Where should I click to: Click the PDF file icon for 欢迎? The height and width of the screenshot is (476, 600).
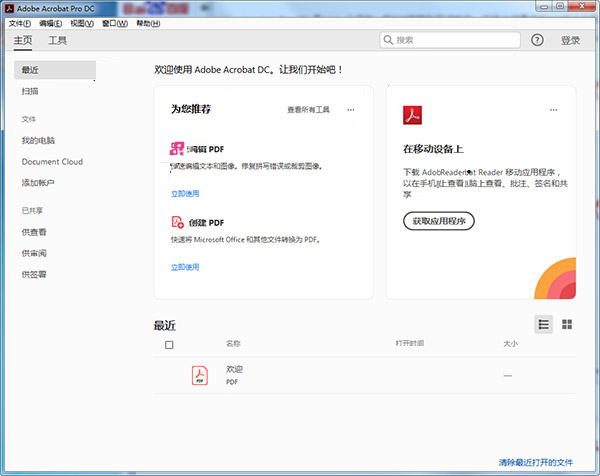pyautogui.click(x=200, y=375)
